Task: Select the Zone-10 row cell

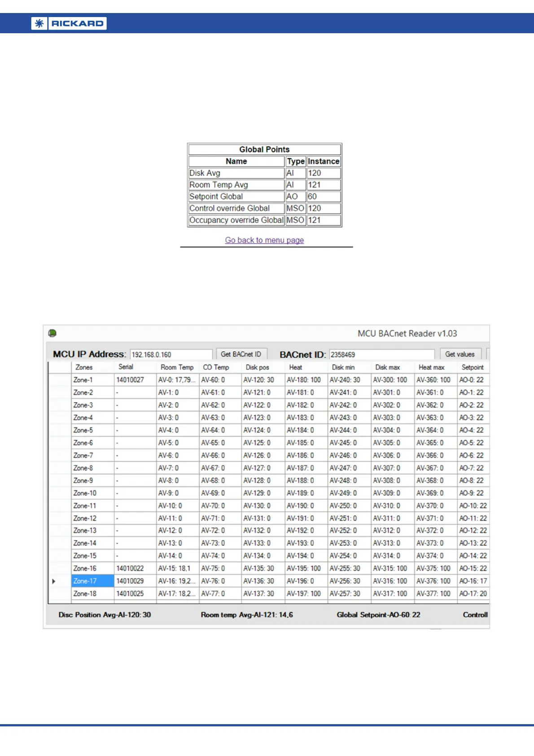Action: 93,493
